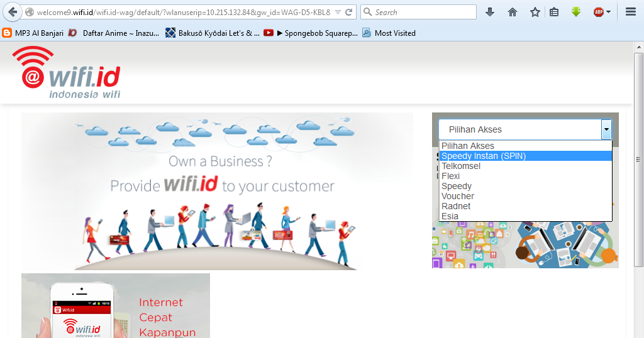Choose Esia access option
This screenshot has height=338, width=644.
pos(525,216)
